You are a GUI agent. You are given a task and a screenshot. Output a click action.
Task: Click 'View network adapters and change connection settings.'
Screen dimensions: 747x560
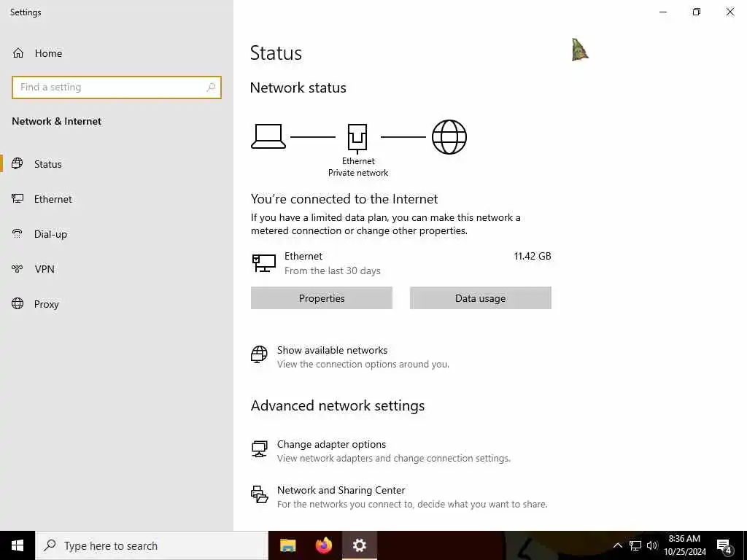click(393, 458)
